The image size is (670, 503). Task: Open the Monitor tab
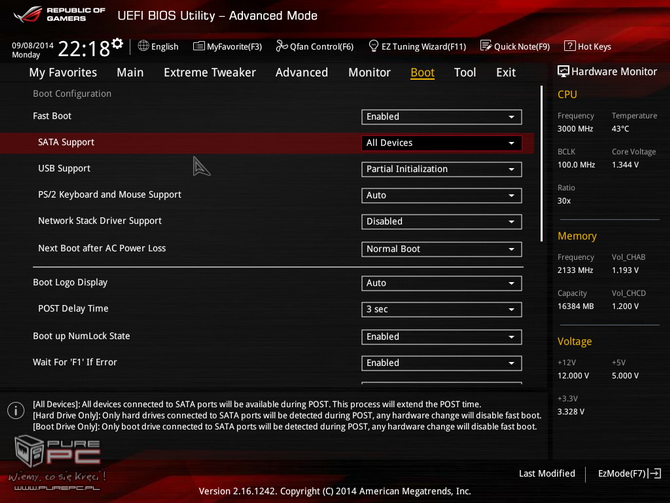click(x=369, y=72)
